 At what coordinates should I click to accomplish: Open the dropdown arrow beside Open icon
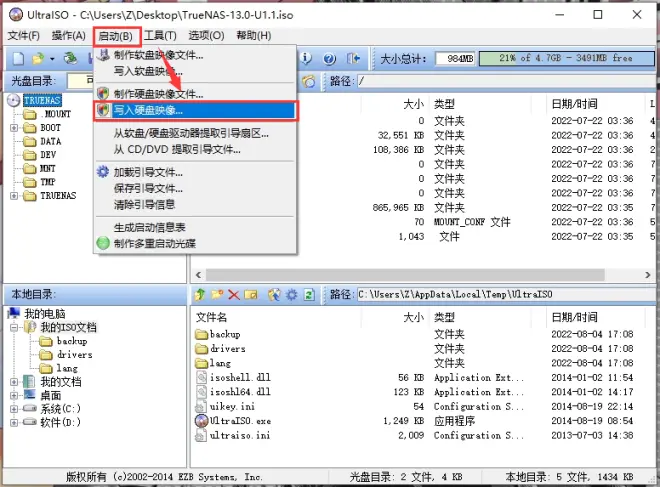point(52,59)
